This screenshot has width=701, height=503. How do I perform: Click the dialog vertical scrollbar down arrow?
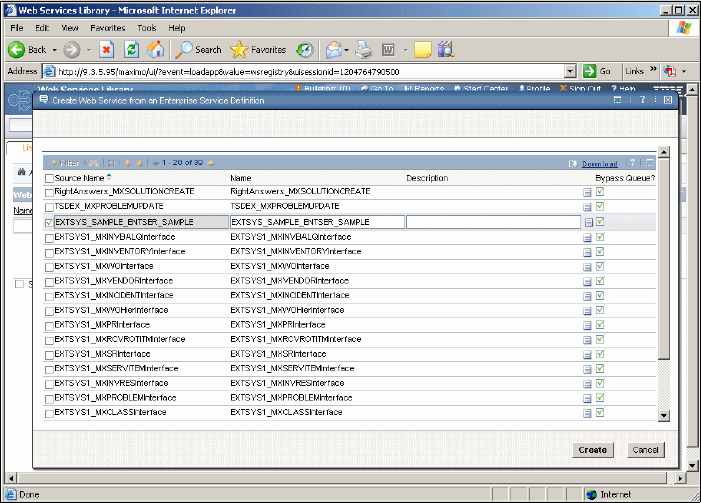(x=663, y=415)
